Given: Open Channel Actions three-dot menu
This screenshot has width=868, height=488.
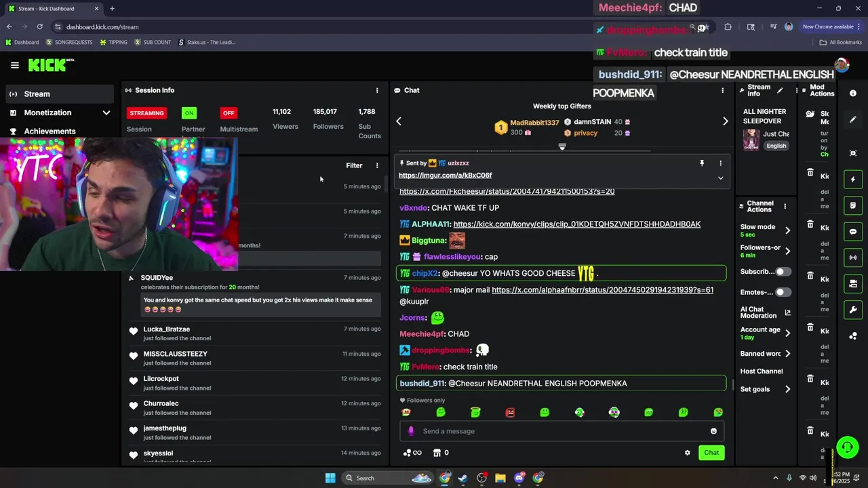Looking at the screenshot, I should pos(785,206).
